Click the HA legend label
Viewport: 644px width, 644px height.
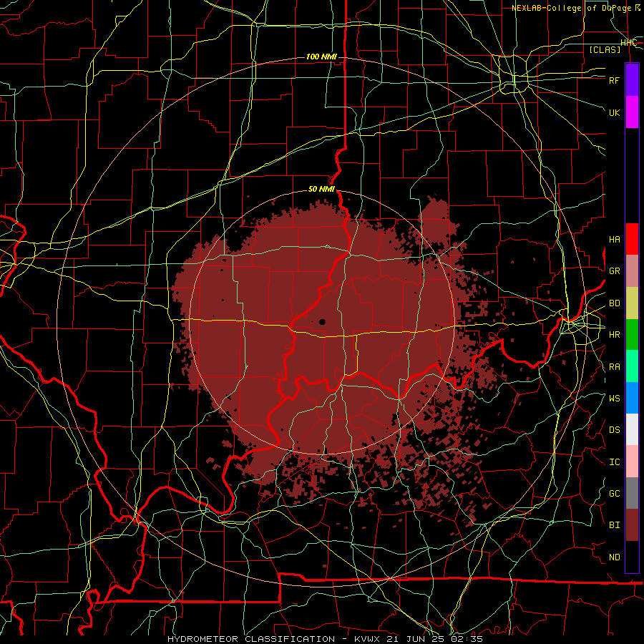[615, 240]
